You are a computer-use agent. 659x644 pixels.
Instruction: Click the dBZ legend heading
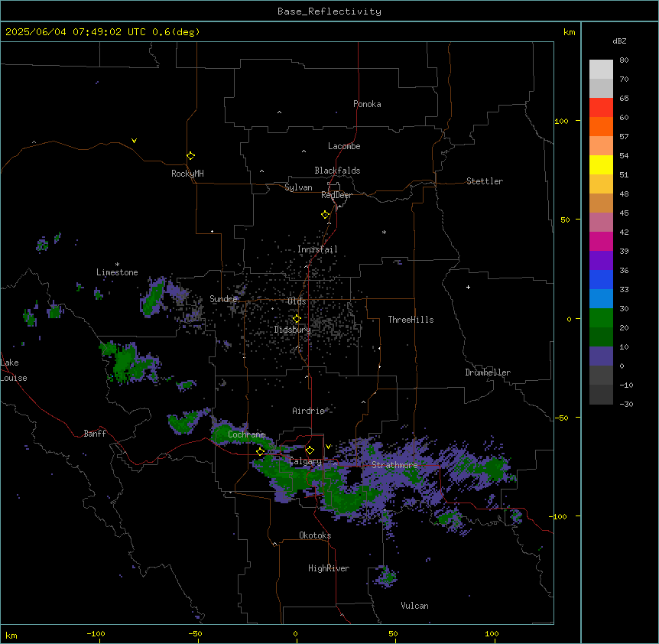click(x=619, y=41)
